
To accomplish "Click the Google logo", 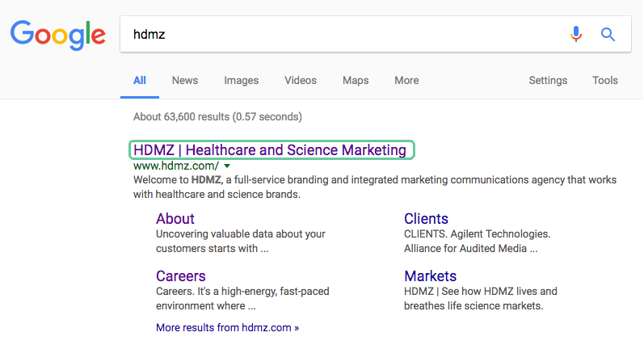I will [x=58, y=35].
